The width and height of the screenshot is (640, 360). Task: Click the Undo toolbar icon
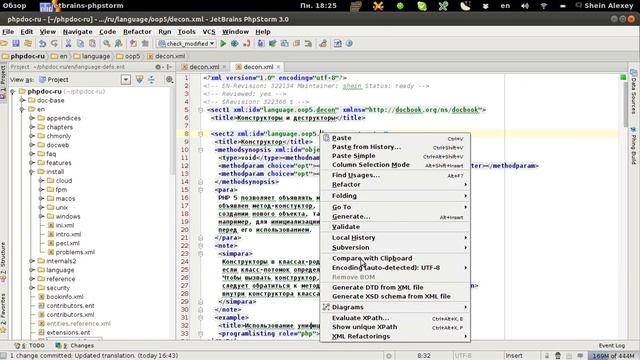pyautogui.click(x=42, y=43)
